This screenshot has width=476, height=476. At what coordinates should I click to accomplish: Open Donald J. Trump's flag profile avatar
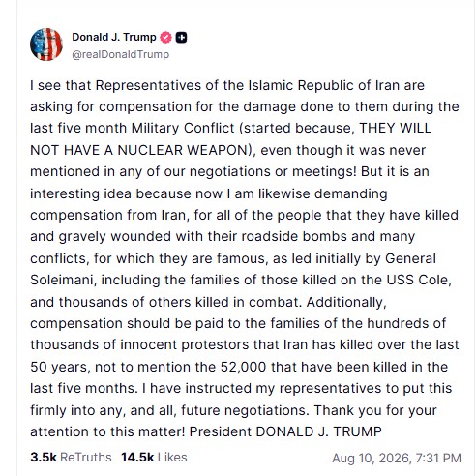(46, 45)
